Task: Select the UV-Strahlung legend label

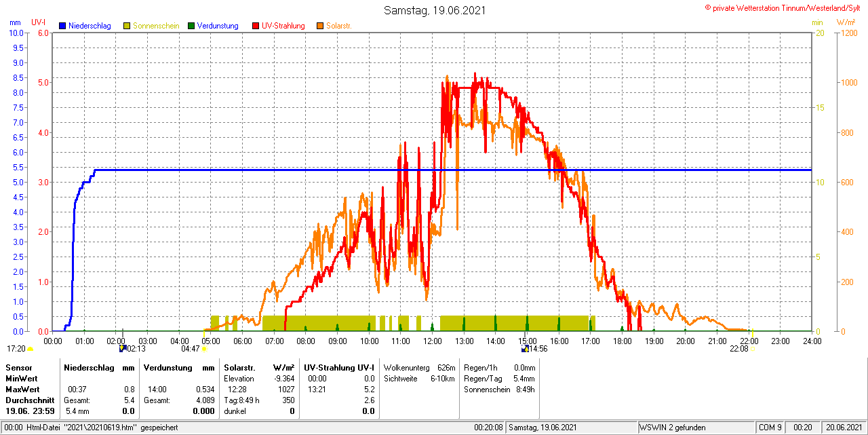Action: tap(283, 26)
